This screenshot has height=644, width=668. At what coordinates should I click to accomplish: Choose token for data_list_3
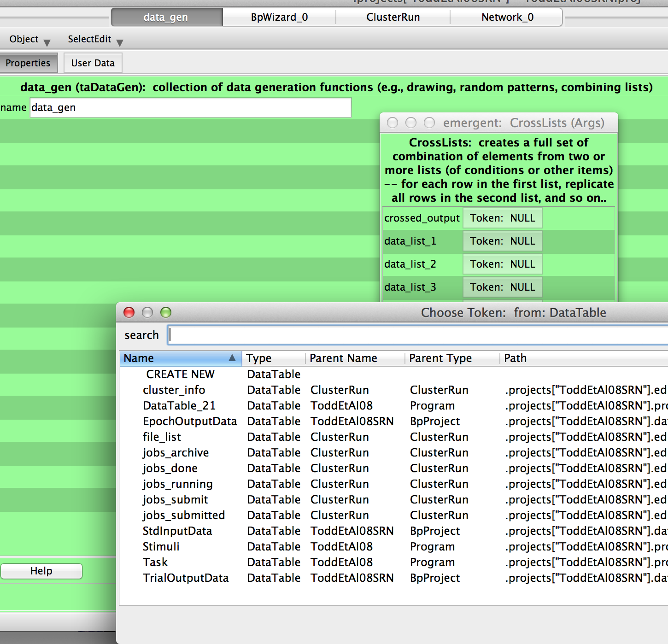502,287
